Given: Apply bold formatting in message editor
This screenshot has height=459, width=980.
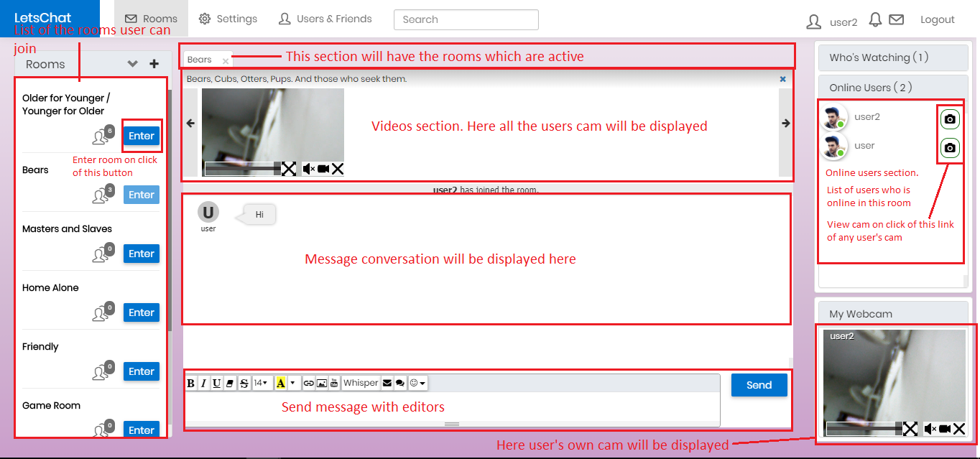Looking at the screenshot, I should click(x=191, y=384).
